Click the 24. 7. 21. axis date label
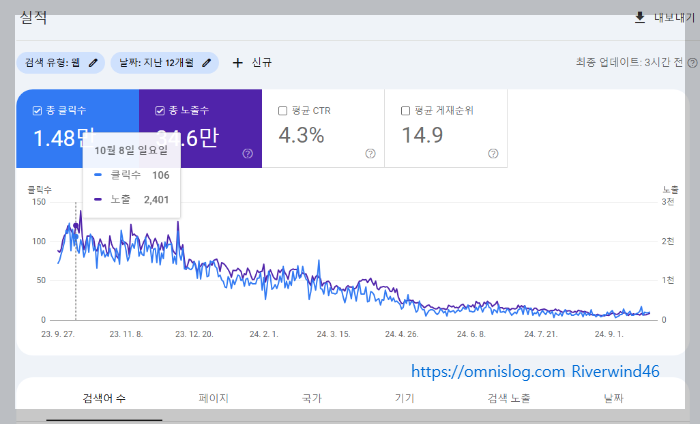Viewport: 700px width, 424px height. click(x=541, y=334)
